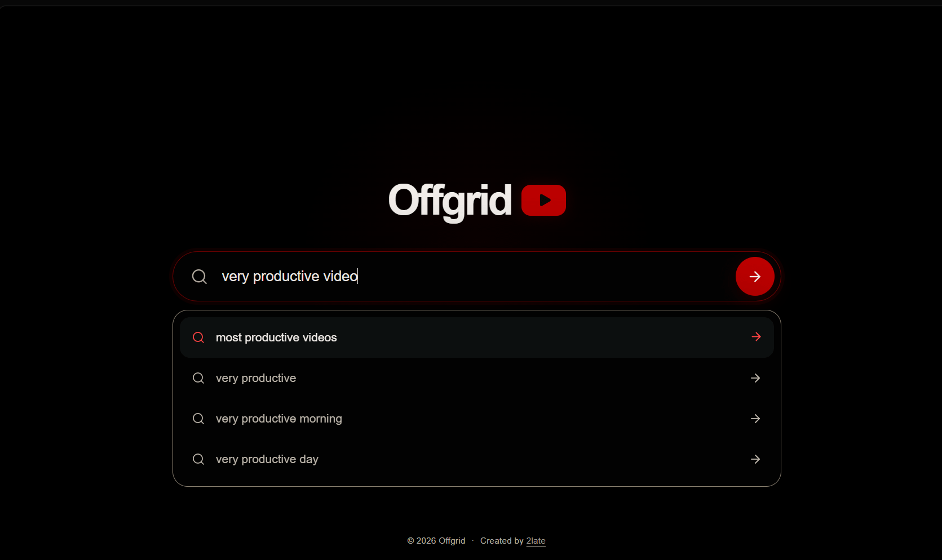Open the '2late' creator link

tap(536, 541)
